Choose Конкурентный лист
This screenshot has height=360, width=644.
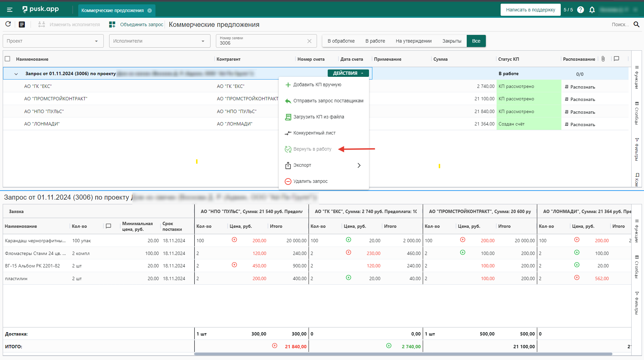[324, 133]
